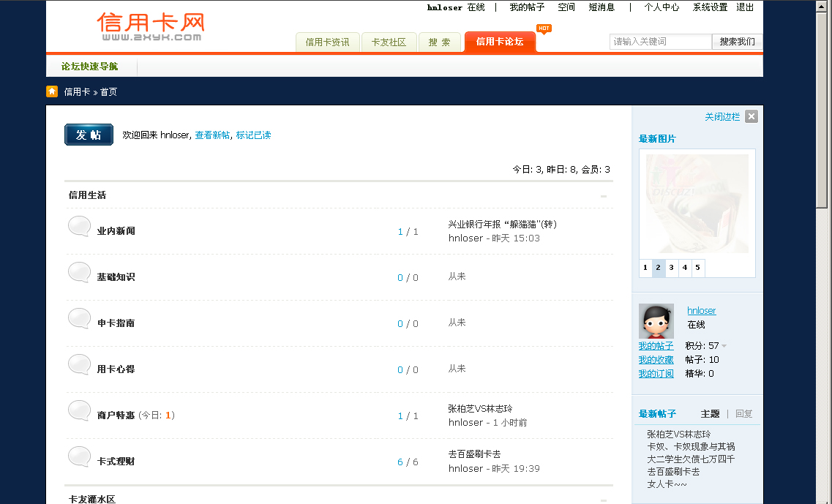Screen dimensions: 832x504
Task: Open the 商户特惠 forum
Action: click(116, 415)
